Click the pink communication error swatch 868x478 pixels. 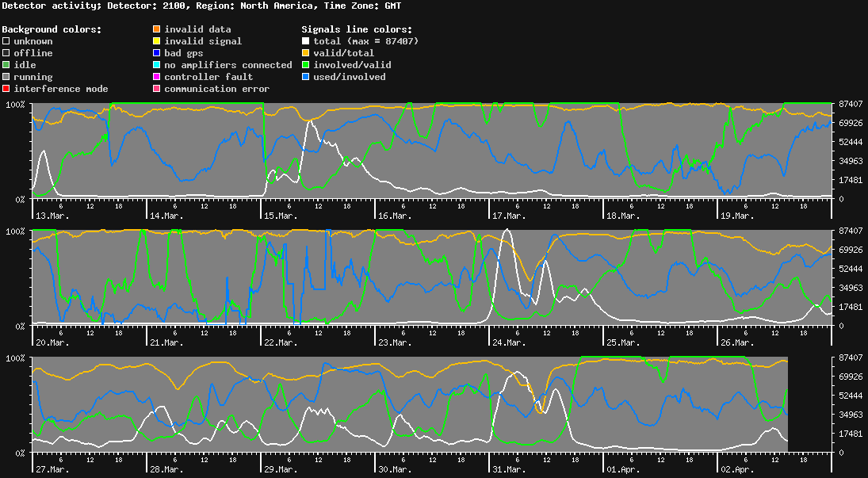(157, 89)
